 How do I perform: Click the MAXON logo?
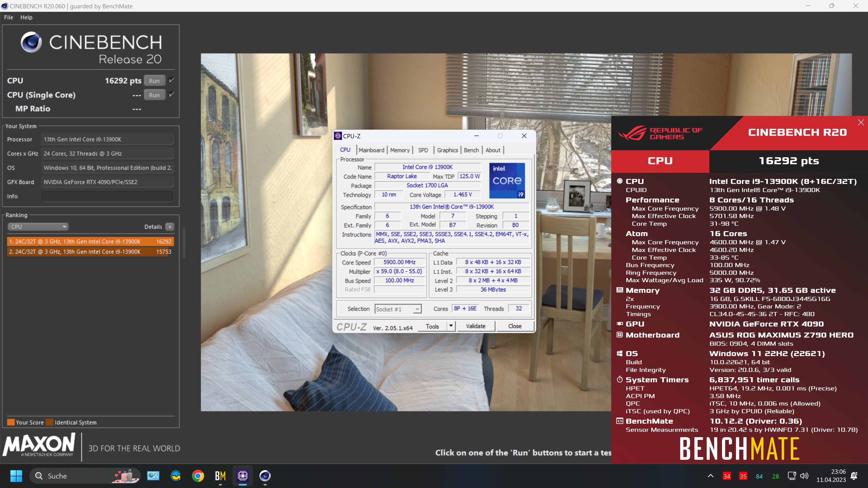[39, 445]
